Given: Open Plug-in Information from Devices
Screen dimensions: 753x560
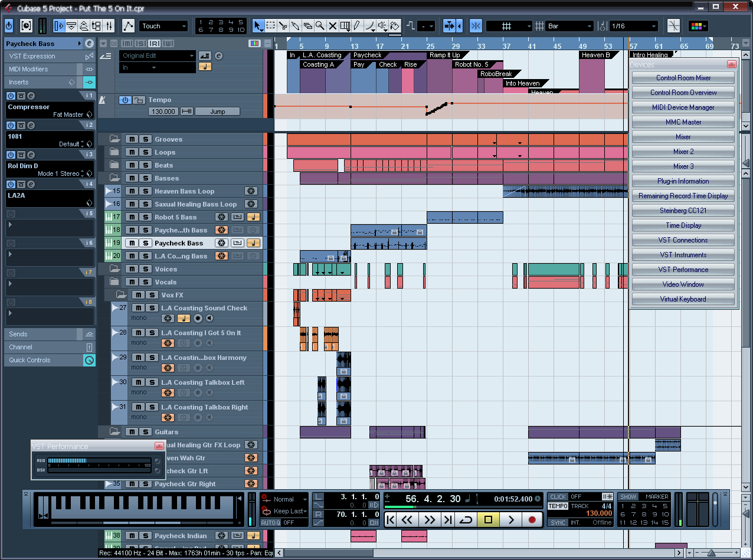Looking at the screenshot, I should pyautogui.click(x=683, y=181).
